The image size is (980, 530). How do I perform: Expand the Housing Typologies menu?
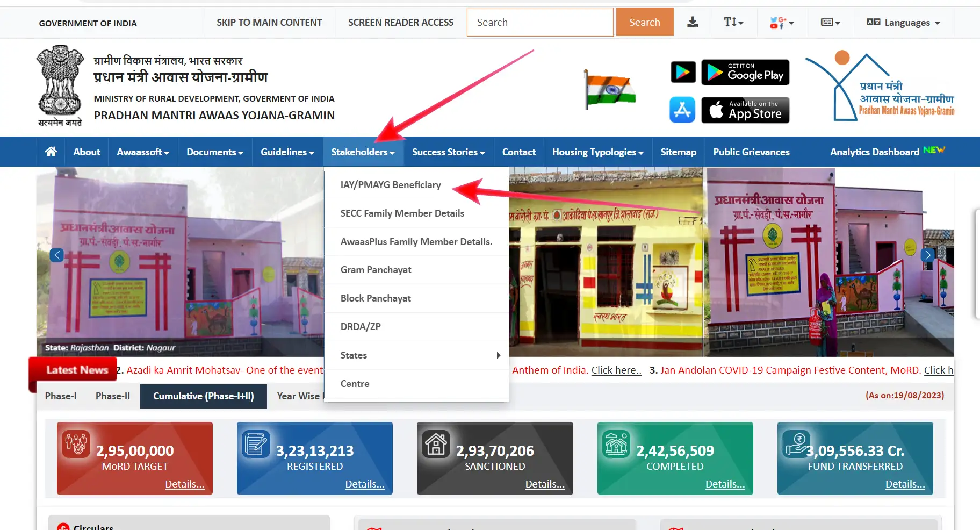coord(598,152)
